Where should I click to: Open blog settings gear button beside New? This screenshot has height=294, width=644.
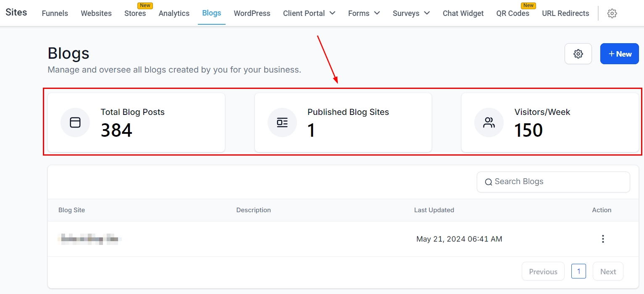(578, 54)
